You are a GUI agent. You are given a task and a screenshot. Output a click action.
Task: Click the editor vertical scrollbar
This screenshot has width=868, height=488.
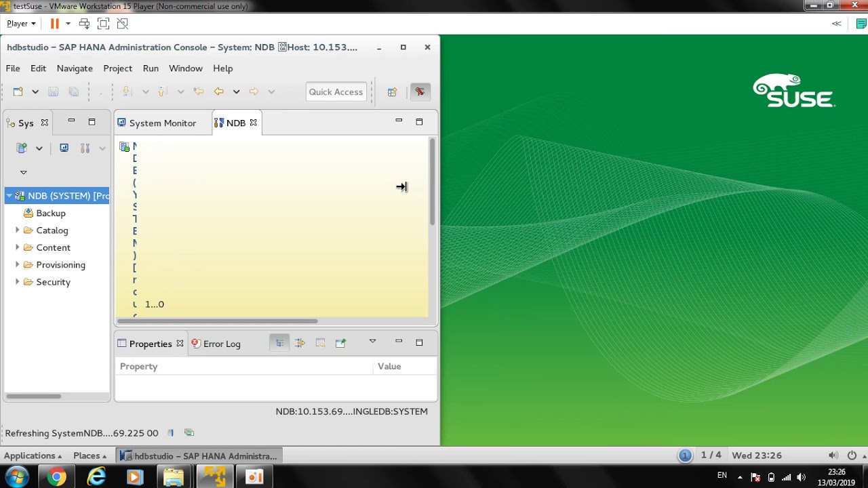[432, 182]
